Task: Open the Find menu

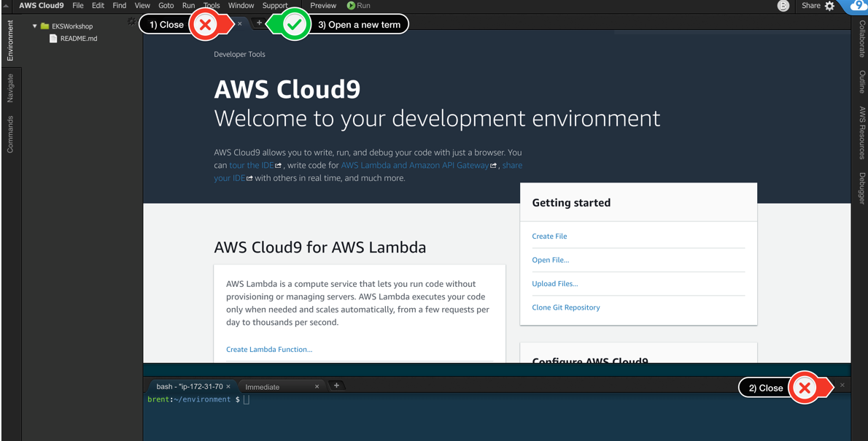Action: click(119, 6)
